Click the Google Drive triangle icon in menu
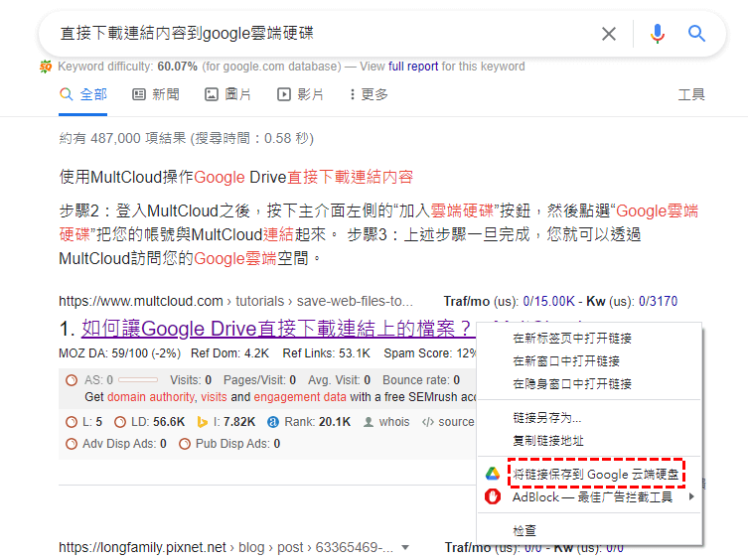Viewport: 748px width, 560px height. pyautogui.click(x=493, y=474)
